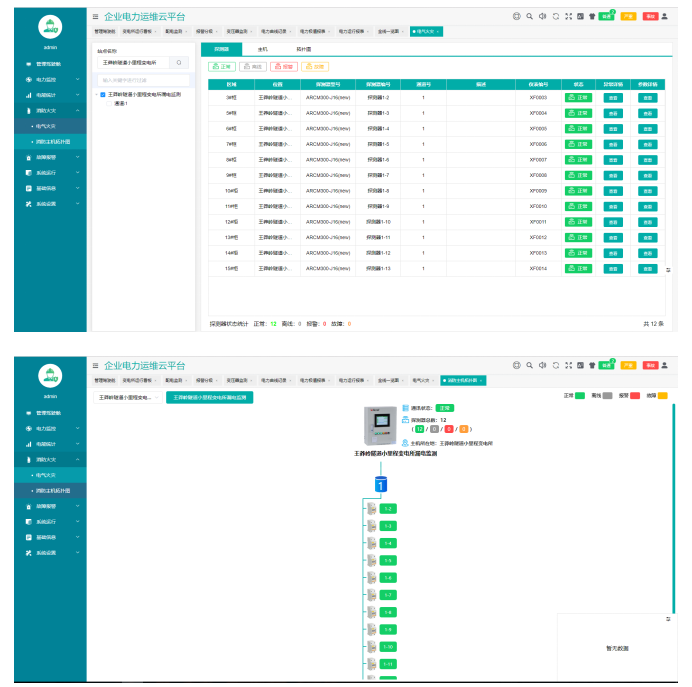
Task: Enter fullscreen via expand icon on detector table page
Action: click(x=568, y=16)
